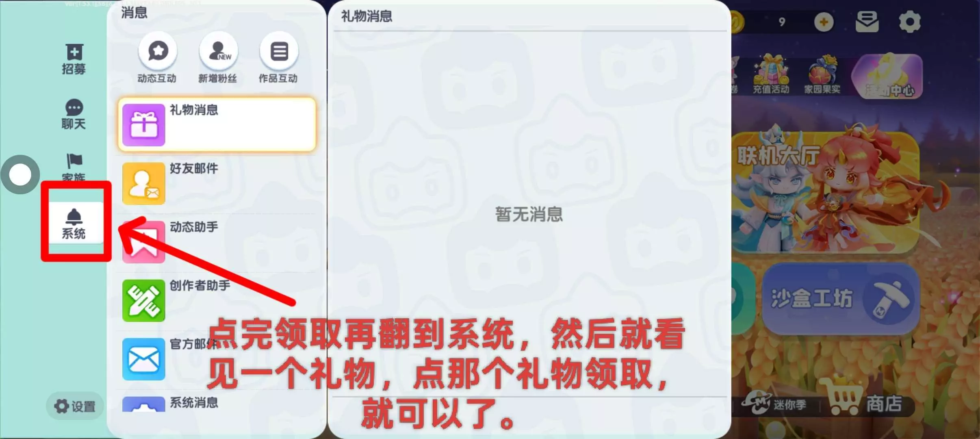
Task: Open the gear settings icon top right
Action: click(910, 22)
